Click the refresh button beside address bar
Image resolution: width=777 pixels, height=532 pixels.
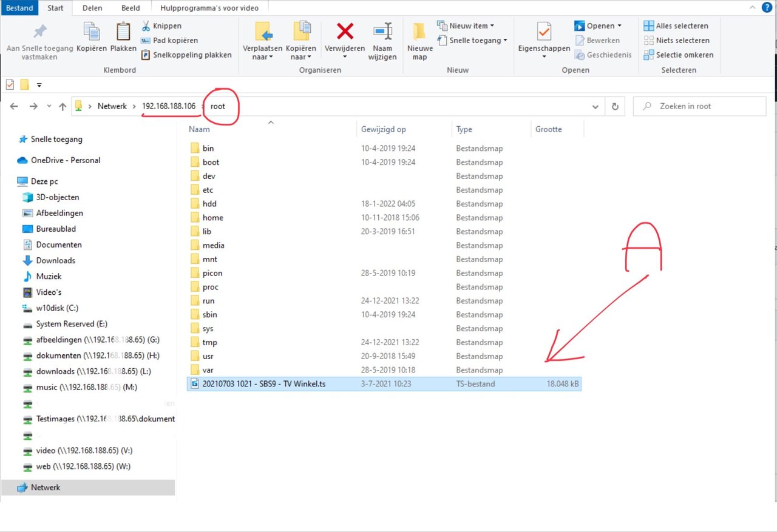tap(615, 106)
